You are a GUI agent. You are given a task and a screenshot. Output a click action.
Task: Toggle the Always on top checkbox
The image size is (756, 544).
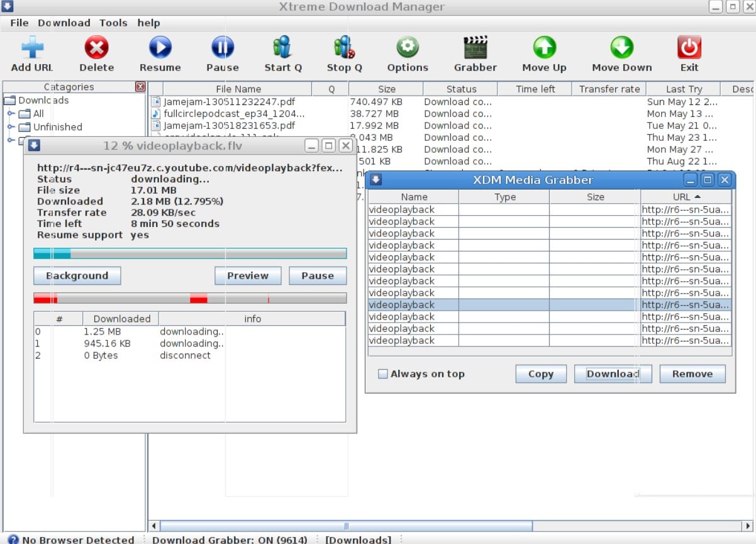pyautogui.click(x=382, y=374)
